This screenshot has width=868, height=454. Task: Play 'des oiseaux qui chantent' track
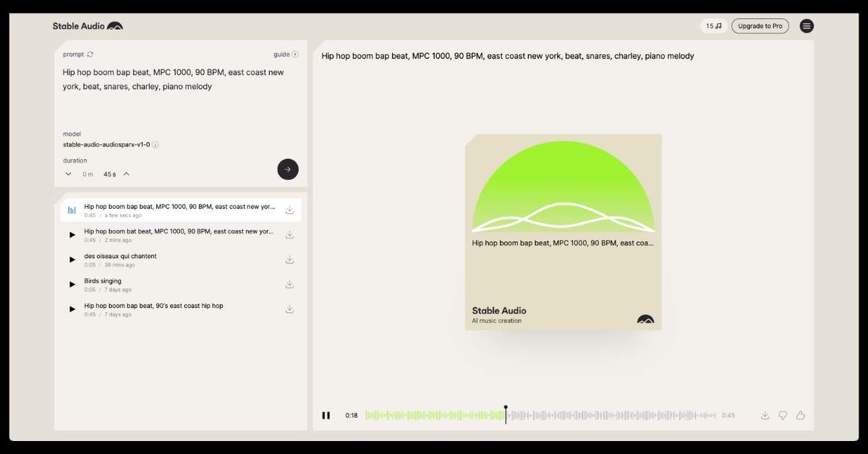(x=72, y=260)
